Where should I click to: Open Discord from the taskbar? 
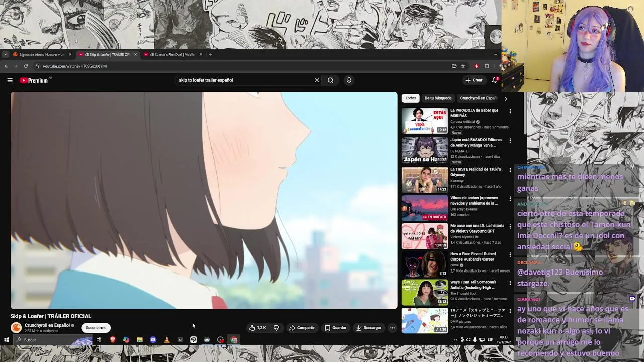click(x=153, y=340)
